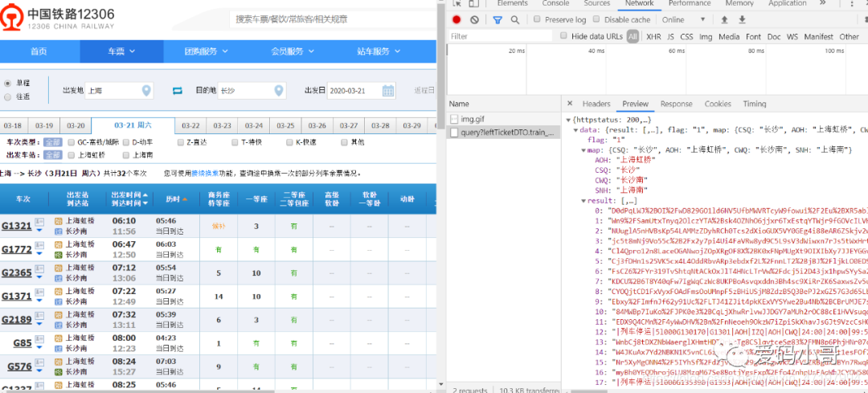This screenshot has height=393, width=868.
Task: Check Z-直达 train type filter
Action: point(181,142)
